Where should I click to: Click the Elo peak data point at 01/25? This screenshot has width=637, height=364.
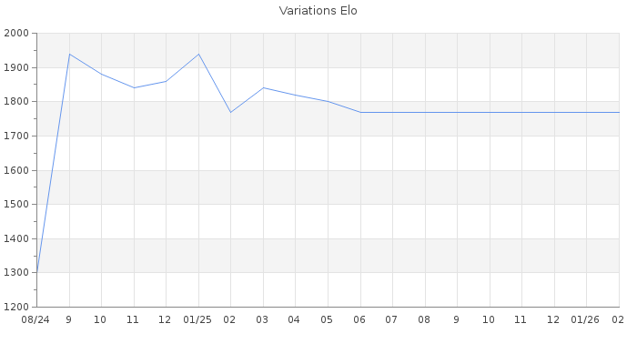click(198, 54)
